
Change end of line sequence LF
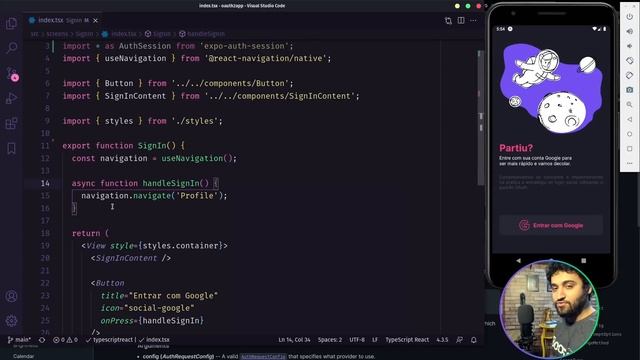(x=375, y=340)
